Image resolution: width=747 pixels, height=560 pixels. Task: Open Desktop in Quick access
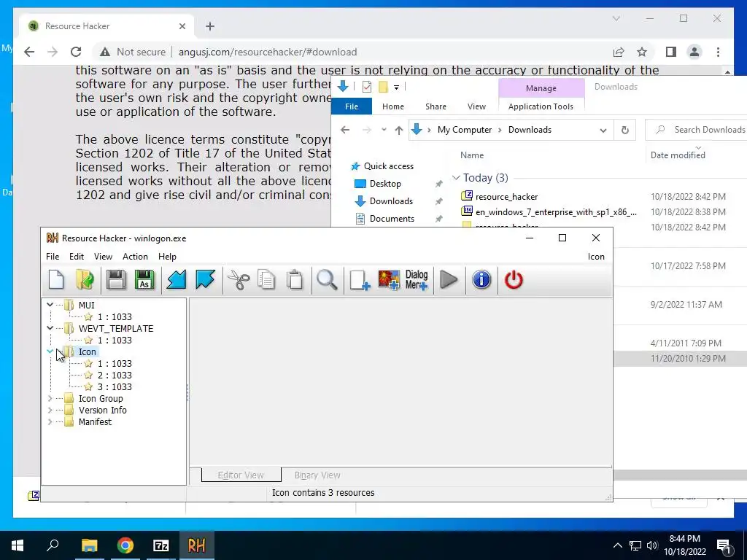385,183
